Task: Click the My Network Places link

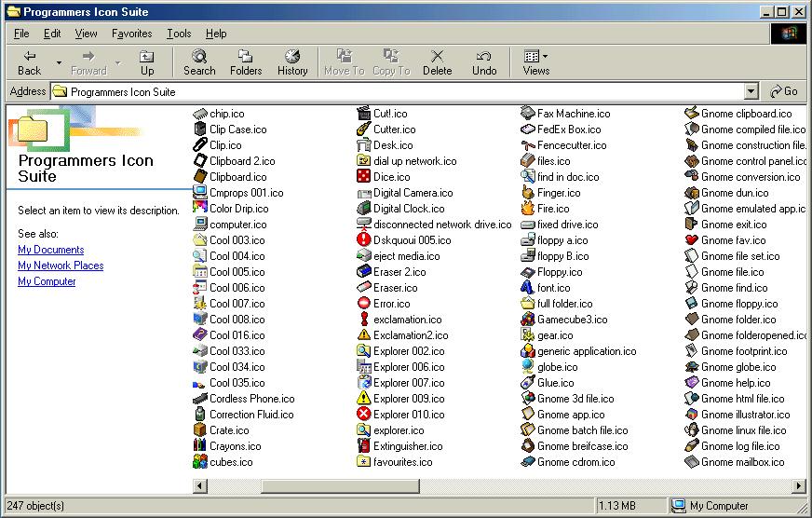Action: point(61,266)
